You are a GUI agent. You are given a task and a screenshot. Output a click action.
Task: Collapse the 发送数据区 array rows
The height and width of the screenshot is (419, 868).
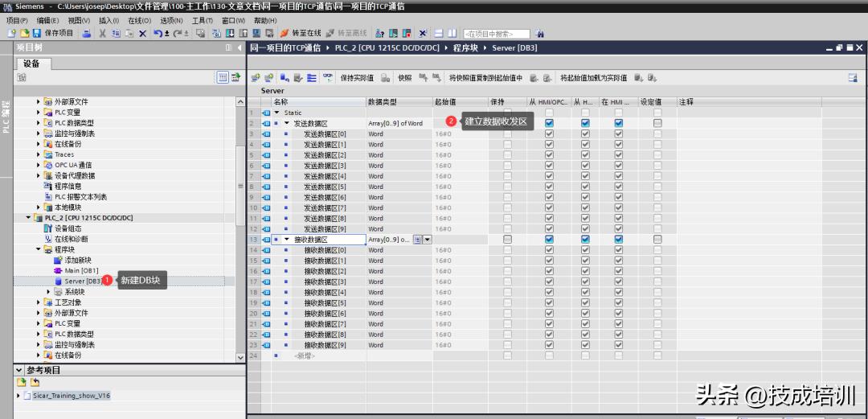(x=287, y=123)
